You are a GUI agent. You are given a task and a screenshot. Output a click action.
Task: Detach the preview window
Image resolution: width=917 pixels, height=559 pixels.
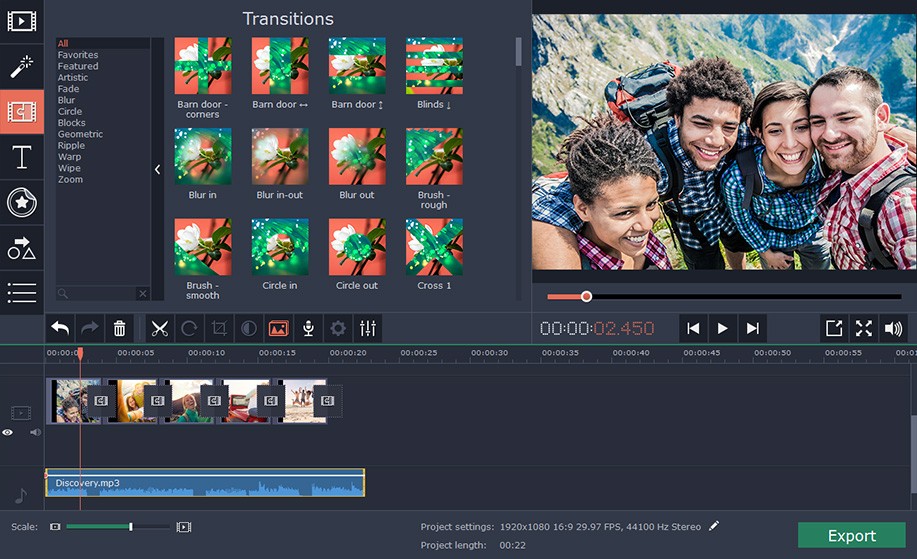coord(834,329)
